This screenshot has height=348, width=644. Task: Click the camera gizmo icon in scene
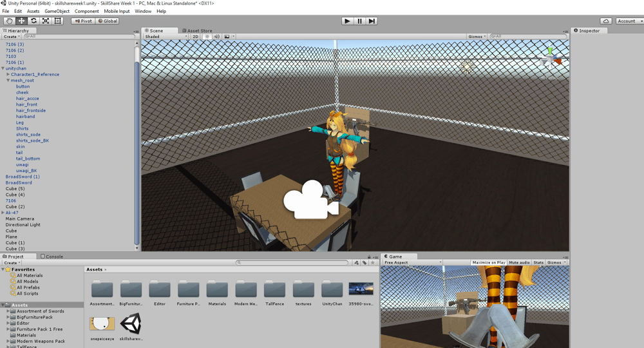[x=311, y=199]
